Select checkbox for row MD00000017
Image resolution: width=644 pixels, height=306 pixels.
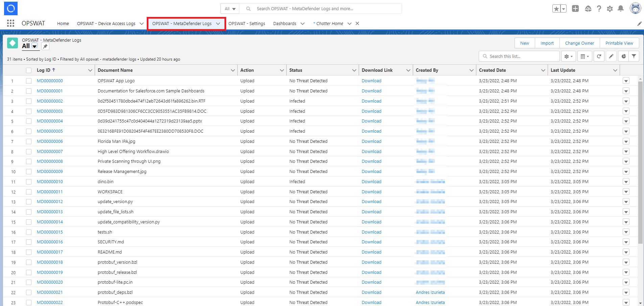point(29,252)
